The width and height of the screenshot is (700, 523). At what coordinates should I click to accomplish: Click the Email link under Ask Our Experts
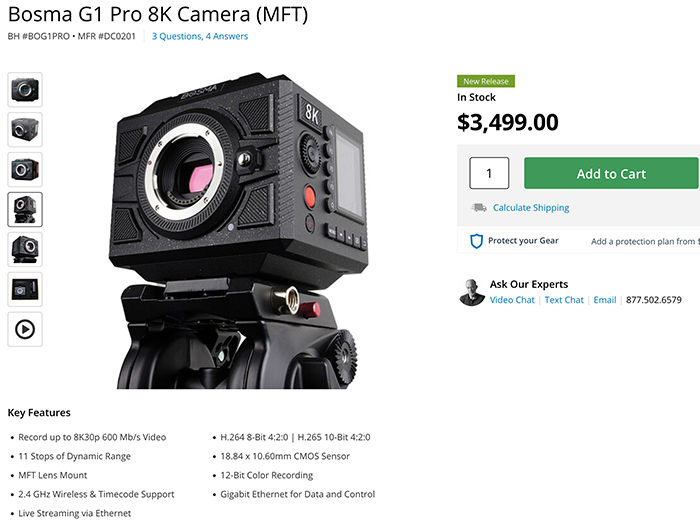click(x=605, y=300)
